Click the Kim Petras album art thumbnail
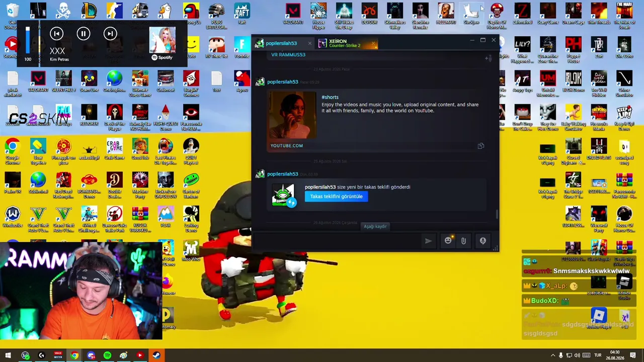644x362 pixels. coord(162,39)
